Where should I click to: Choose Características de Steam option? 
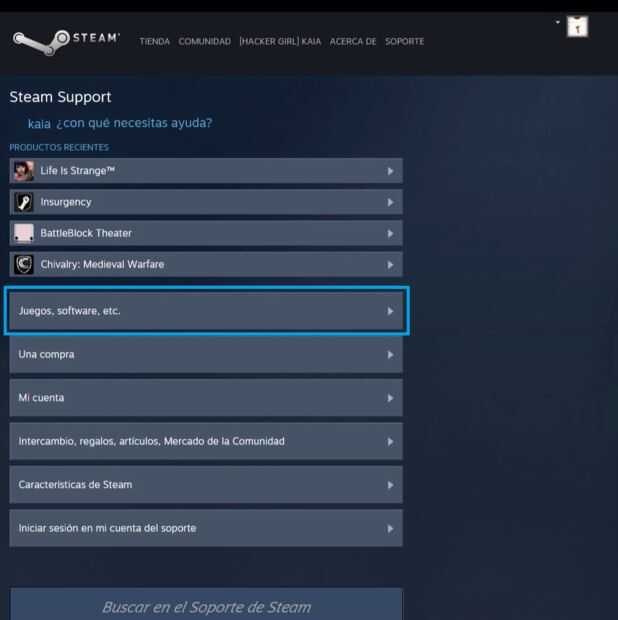(206, 485)
